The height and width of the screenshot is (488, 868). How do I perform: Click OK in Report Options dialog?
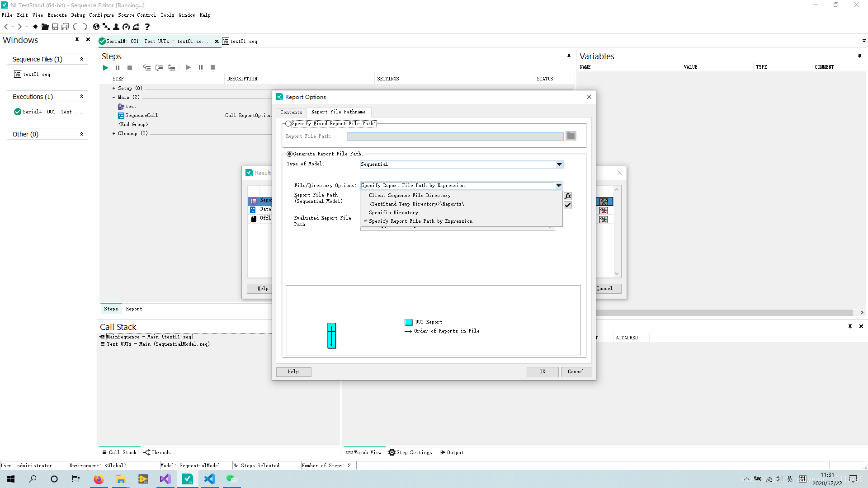[542, 372]
